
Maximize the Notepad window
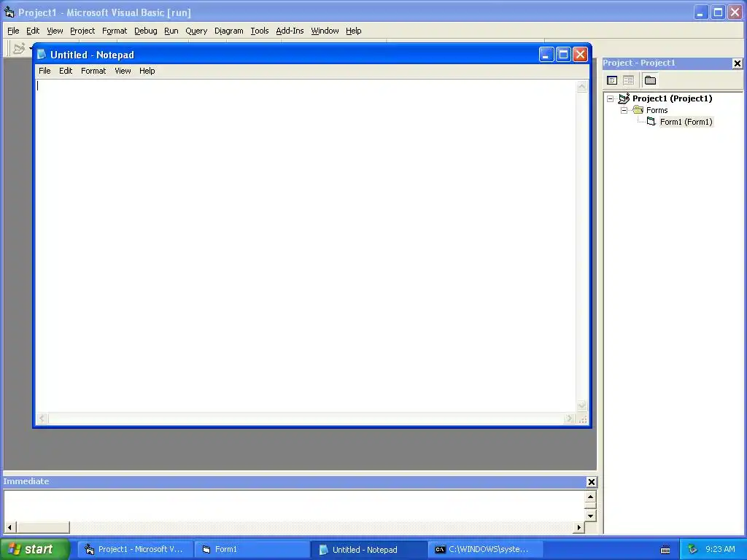coord(563,55)
